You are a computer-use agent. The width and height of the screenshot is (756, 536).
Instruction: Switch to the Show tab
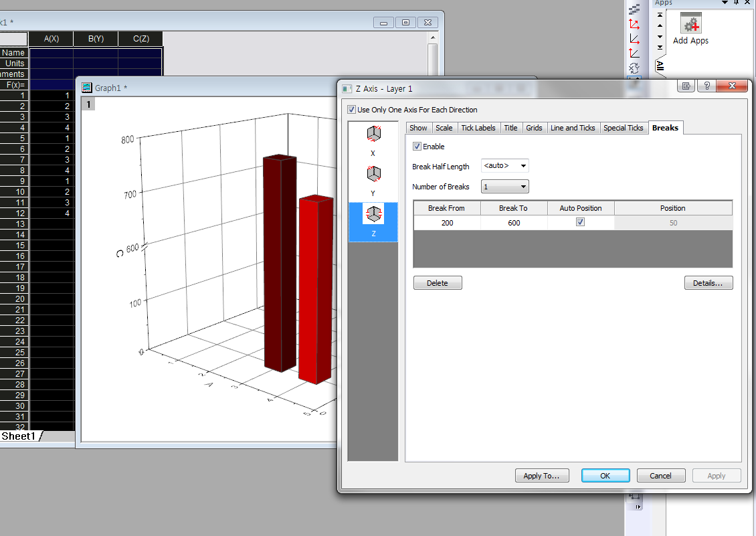click(418, 128)
